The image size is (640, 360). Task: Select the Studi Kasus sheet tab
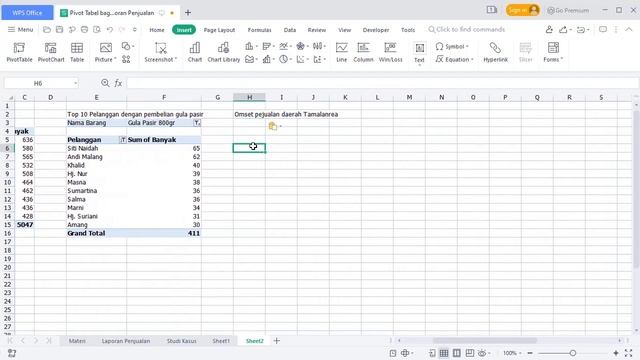[182, 341]
